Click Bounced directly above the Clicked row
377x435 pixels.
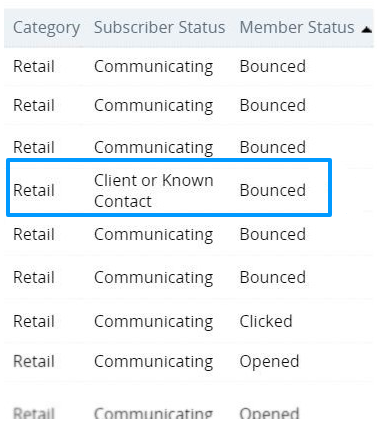pyautogui.click(x=272, y=277)
